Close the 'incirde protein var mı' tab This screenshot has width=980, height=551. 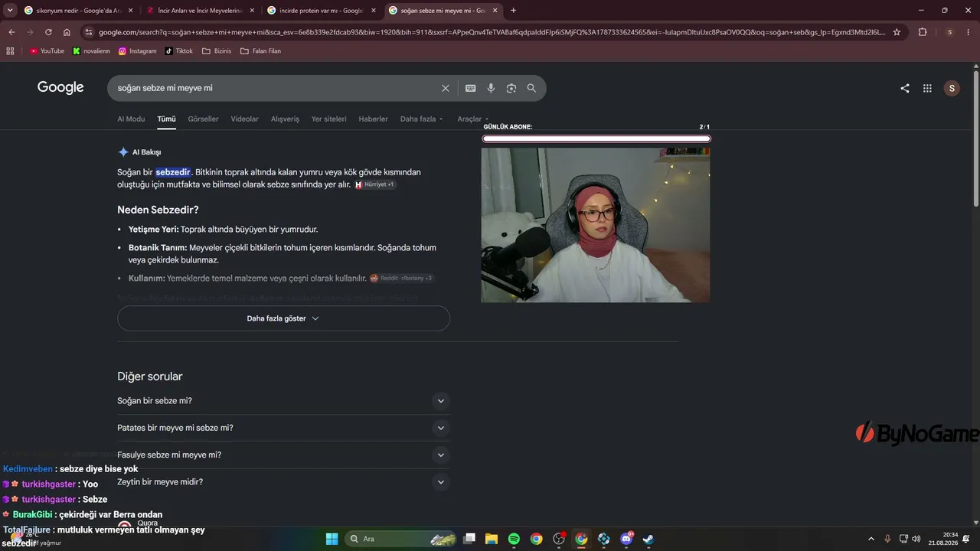[x=372, y=11]
